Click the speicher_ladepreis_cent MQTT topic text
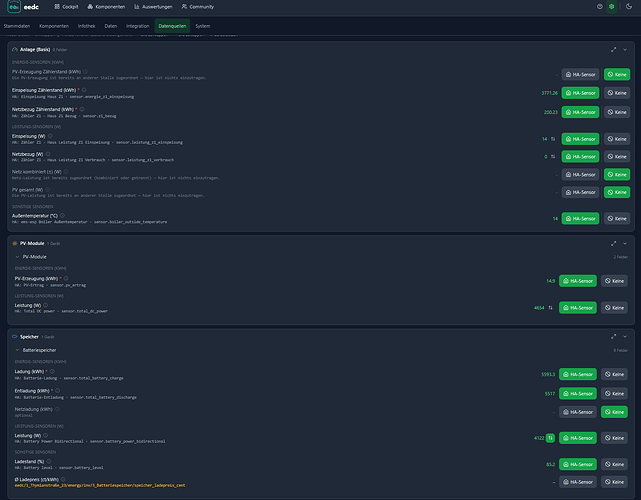 coord(100,486)
